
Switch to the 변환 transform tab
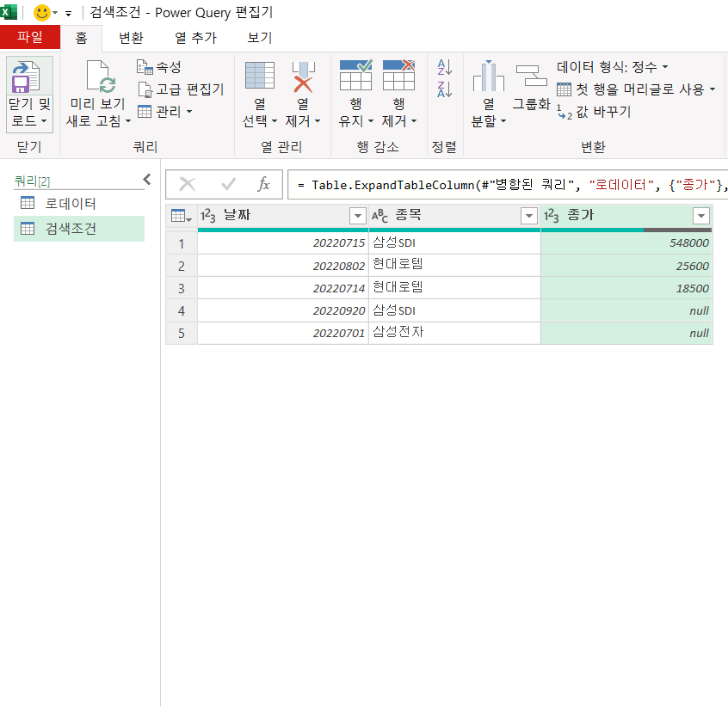point(131,38)
